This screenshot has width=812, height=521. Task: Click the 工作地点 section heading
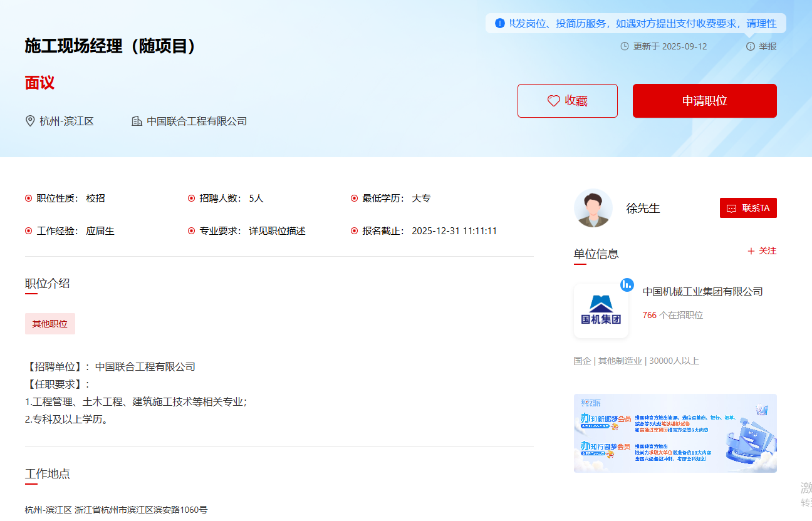coord(48,474)
